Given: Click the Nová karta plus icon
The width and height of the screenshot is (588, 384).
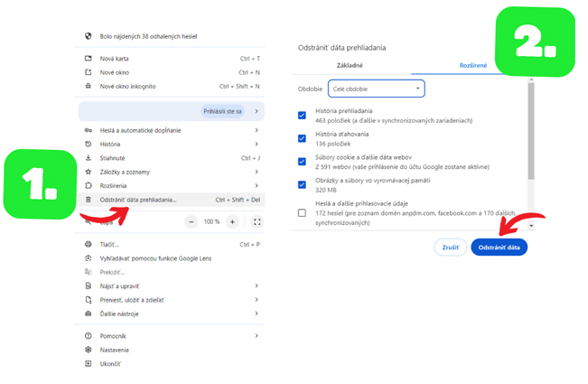Looking at the screenshot, I should pos(88,59).
